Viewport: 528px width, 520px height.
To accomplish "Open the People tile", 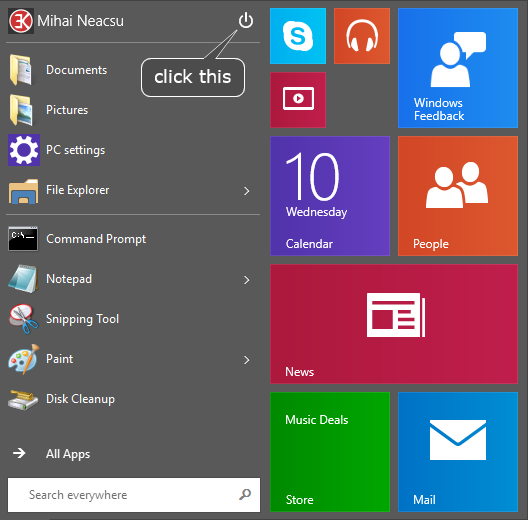I will [x=458, y=196].
